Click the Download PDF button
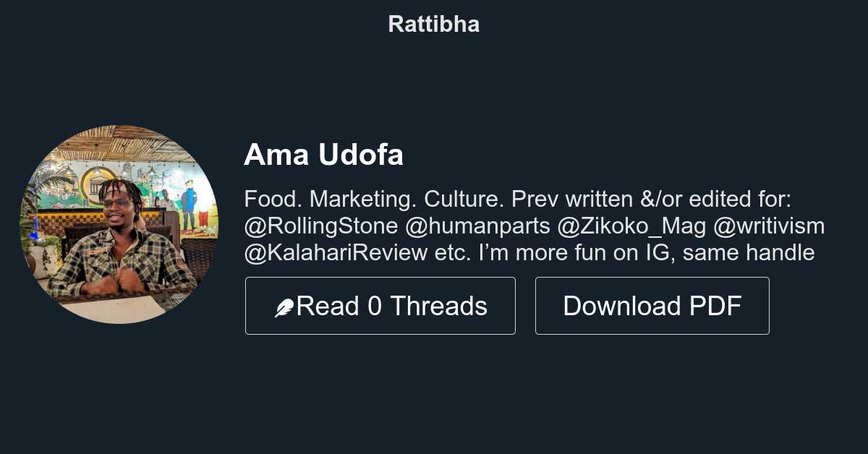Viewport: 868px width, 454px height. 652,305
